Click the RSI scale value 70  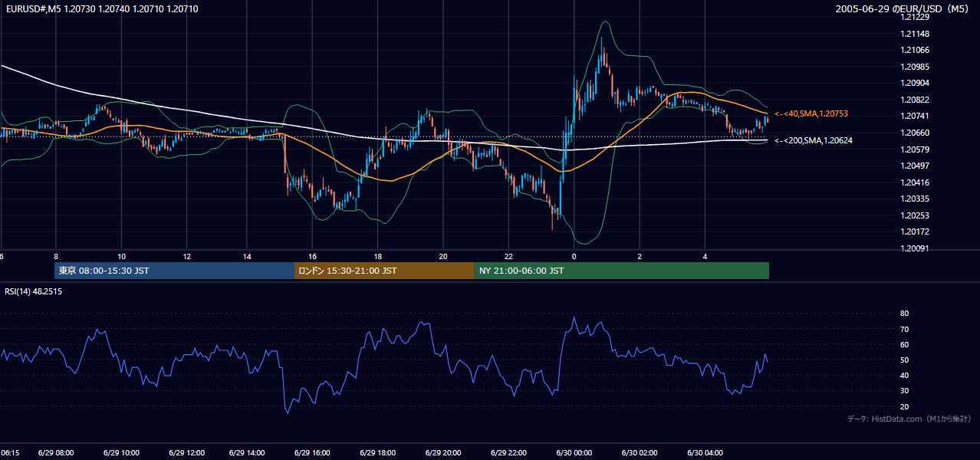[x=904, y=329]
